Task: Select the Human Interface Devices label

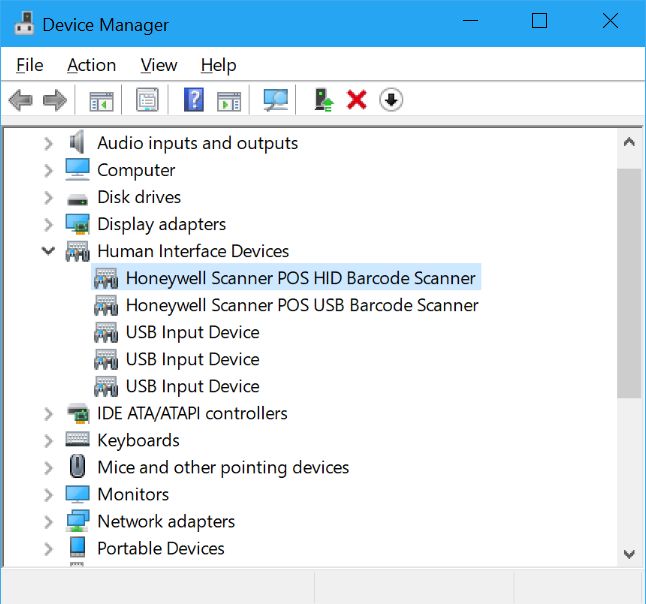Action: click(x=193, y=251)
